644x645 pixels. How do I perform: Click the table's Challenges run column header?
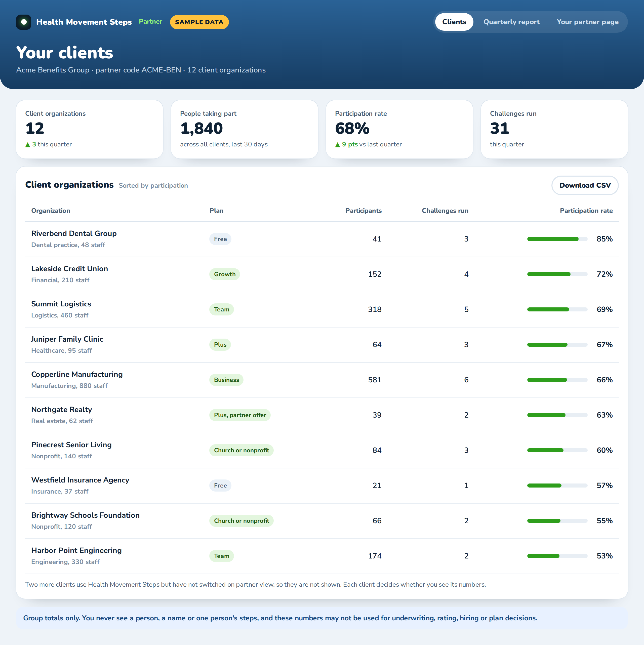point(445,211)
